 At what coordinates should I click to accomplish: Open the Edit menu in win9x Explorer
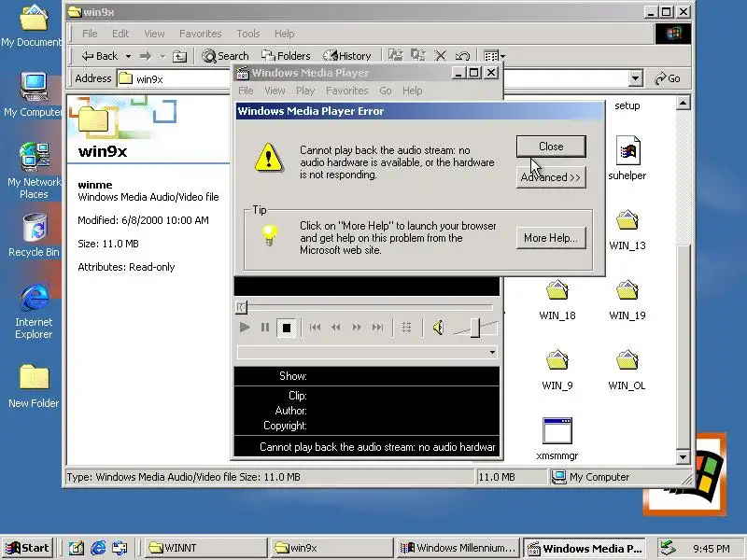pos(120,34)
